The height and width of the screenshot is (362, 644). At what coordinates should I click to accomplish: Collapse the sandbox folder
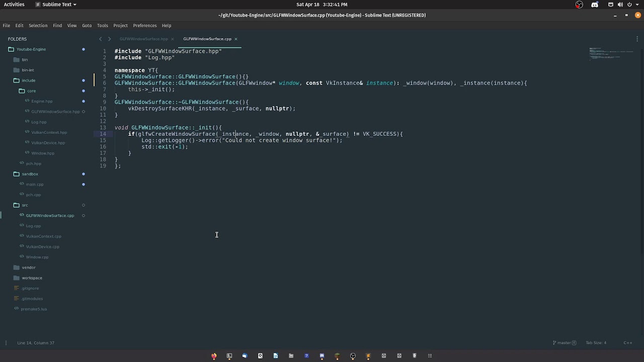(30, 174)
